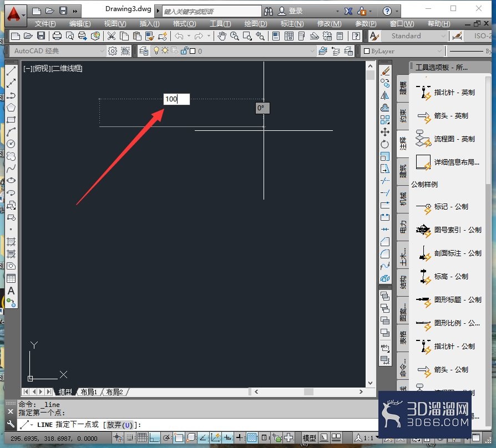Select 放弃(U) option in the command line
This screenshot has width=496, height=448.
[x=120, y=425]
